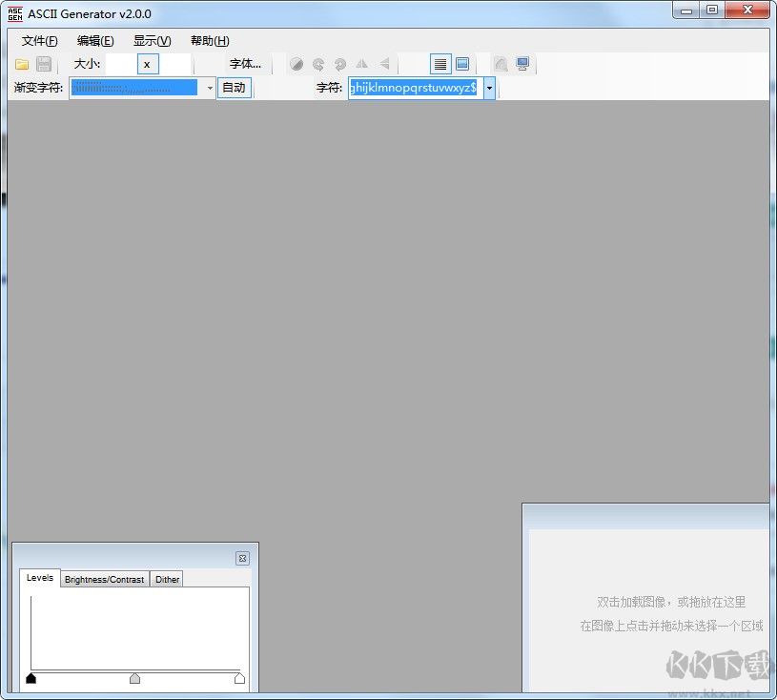Close the Levels panel with its X button
The height and width of the screenshot is (700, 777).
pyautogui.click(x=242, y=558)
